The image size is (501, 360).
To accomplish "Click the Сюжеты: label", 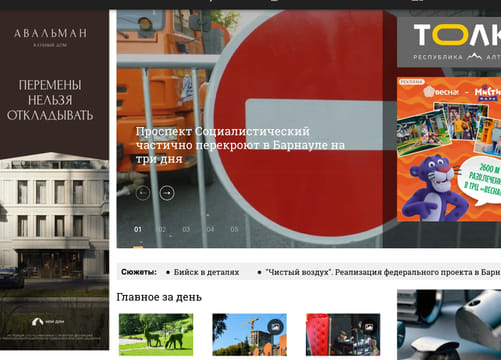I will tap(139, 272).
